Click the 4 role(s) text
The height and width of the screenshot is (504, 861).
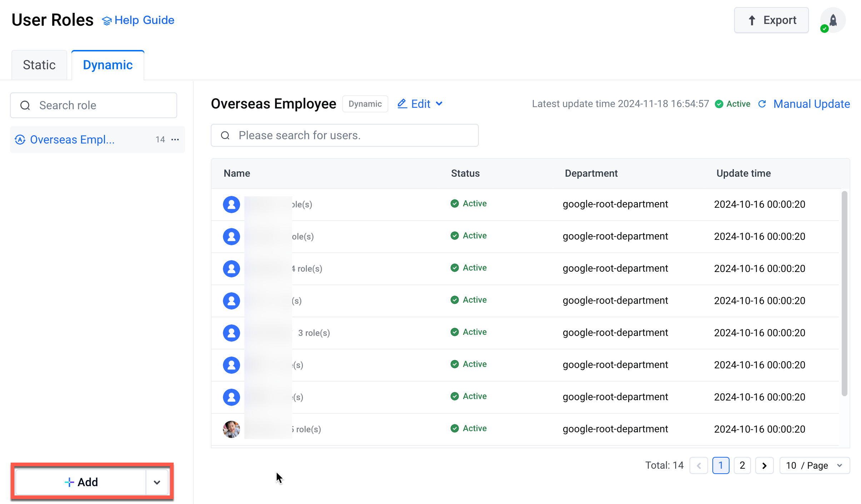point(307,269)
